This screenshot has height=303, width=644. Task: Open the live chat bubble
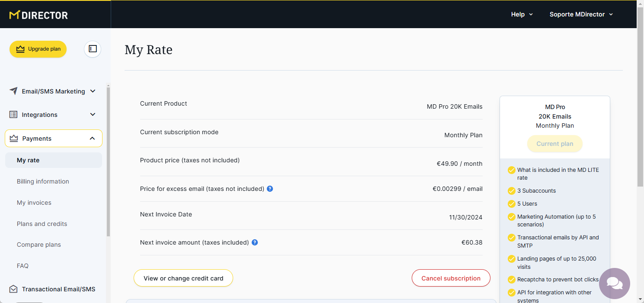coord(614,284)
